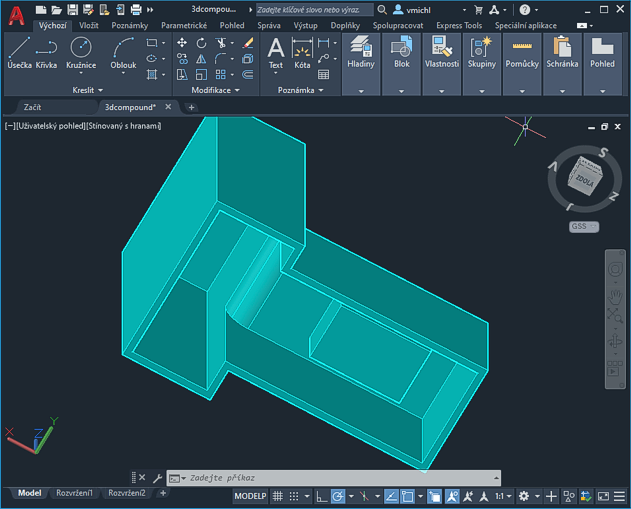Select the Kóta dimension tool
This screenshot has width=631, height=509.
click(x=302, y=52)
